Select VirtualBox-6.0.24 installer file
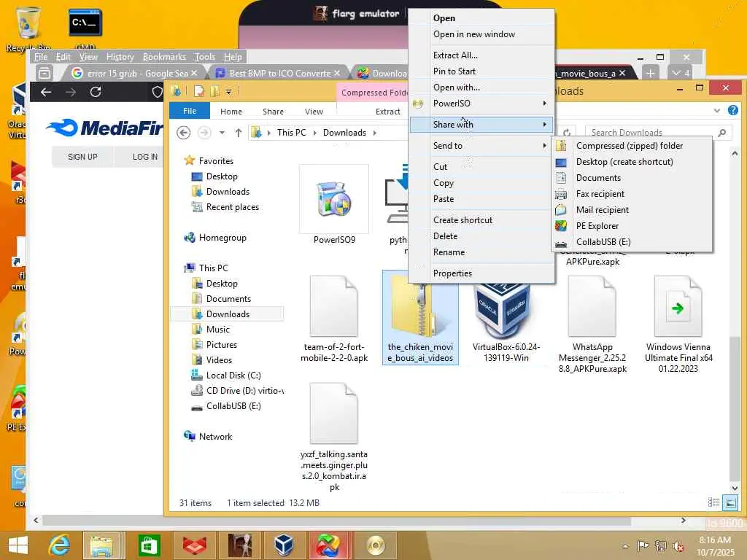Image resolution: width=747 pixels, height=560 pixels. (x=506, y=323)
